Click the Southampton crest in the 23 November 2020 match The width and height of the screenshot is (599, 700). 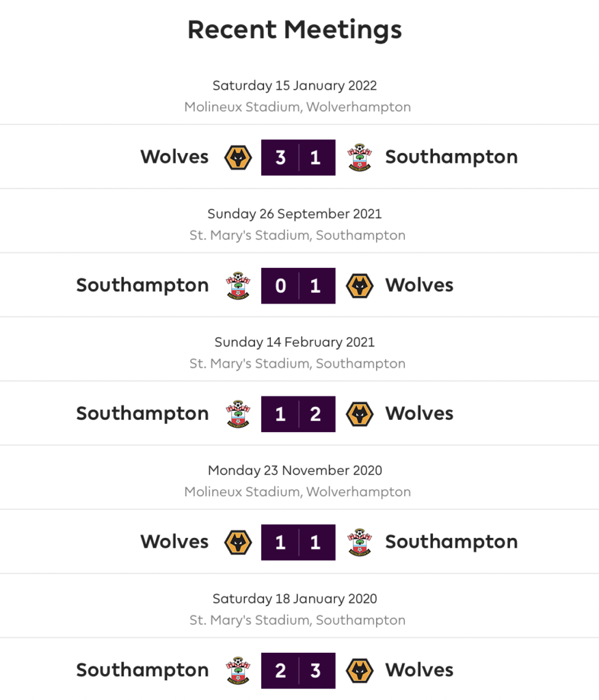[x=360, y=542]
